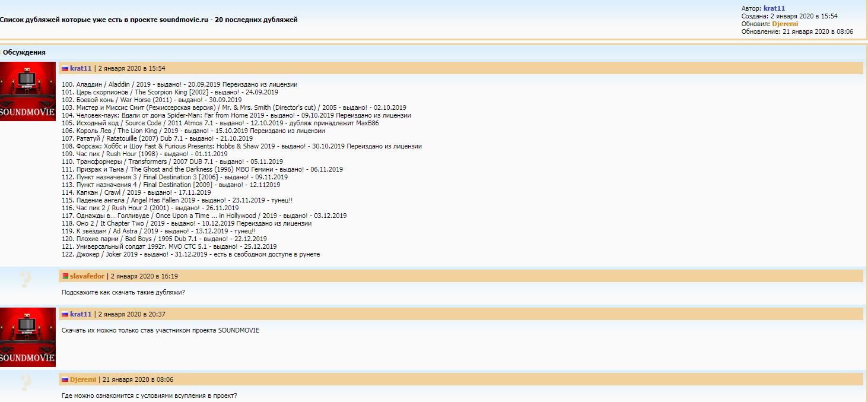Click list entry 122 Джокер / Joker 2019
This screenshot has height=402, width=868.
pyautogui.click(x=190, y=254)
